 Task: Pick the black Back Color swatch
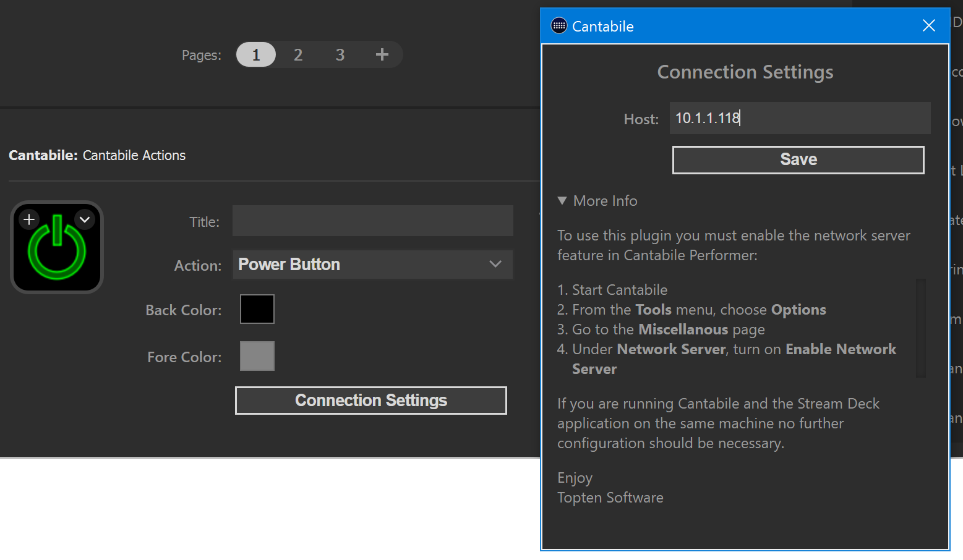click(257, 309)
